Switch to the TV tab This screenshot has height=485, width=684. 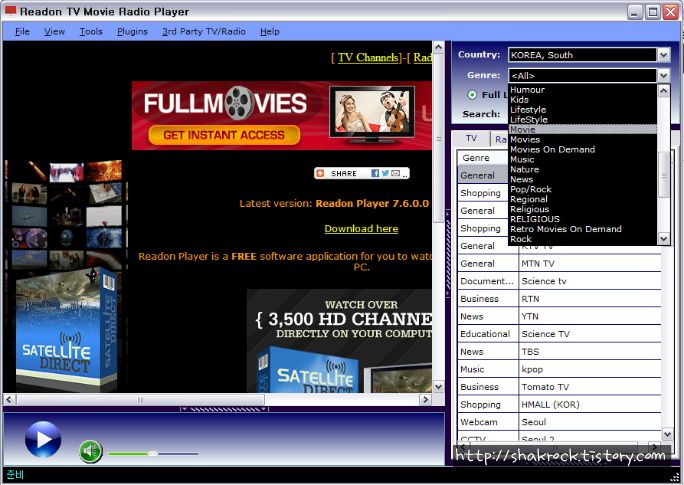pyautogui.click(x=471, y=138)
